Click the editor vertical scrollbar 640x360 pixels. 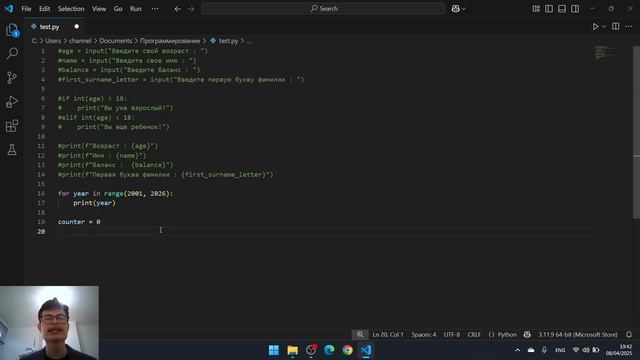(636, 133)
